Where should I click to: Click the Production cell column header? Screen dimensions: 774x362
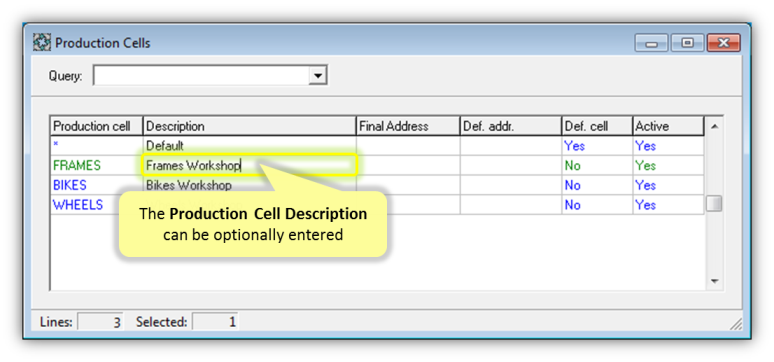tap(96, 126)
